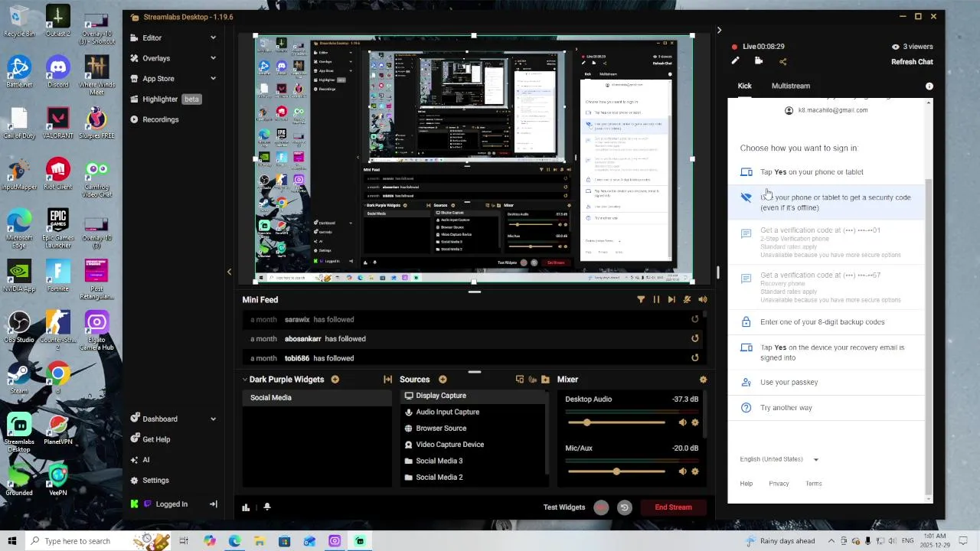Click the first icon right of the Sources header
The height and width of the screenshot is (551, 980).
[520, 380]
